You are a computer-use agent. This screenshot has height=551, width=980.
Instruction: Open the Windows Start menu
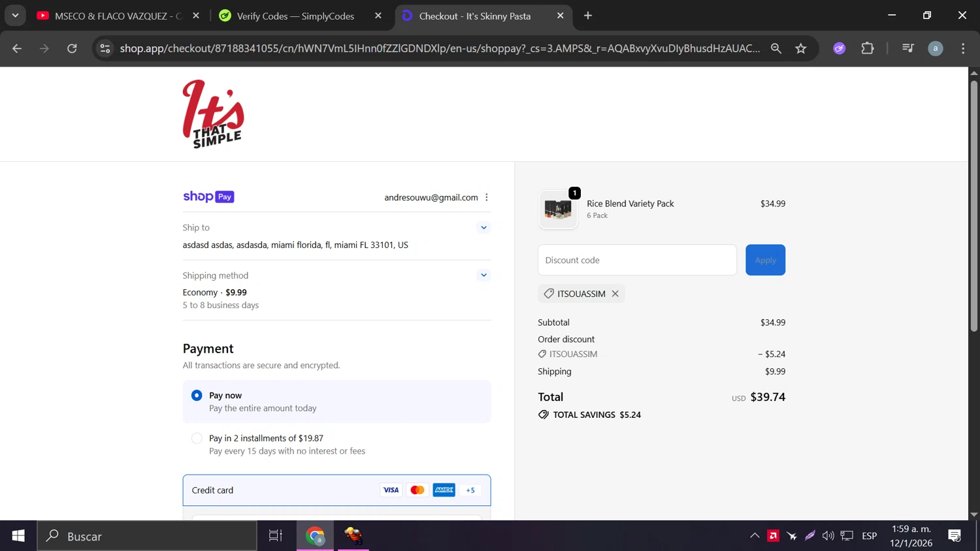(18, 536)
